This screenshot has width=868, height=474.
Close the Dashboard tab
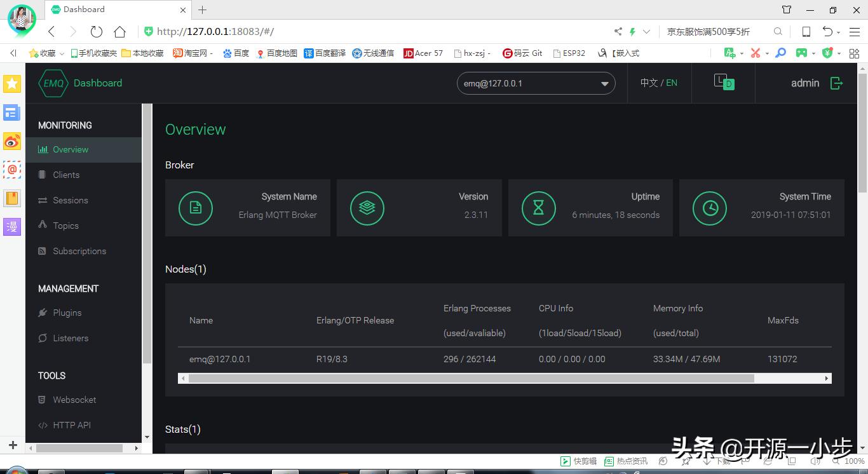pyautogui.click(x=183, y=10)
